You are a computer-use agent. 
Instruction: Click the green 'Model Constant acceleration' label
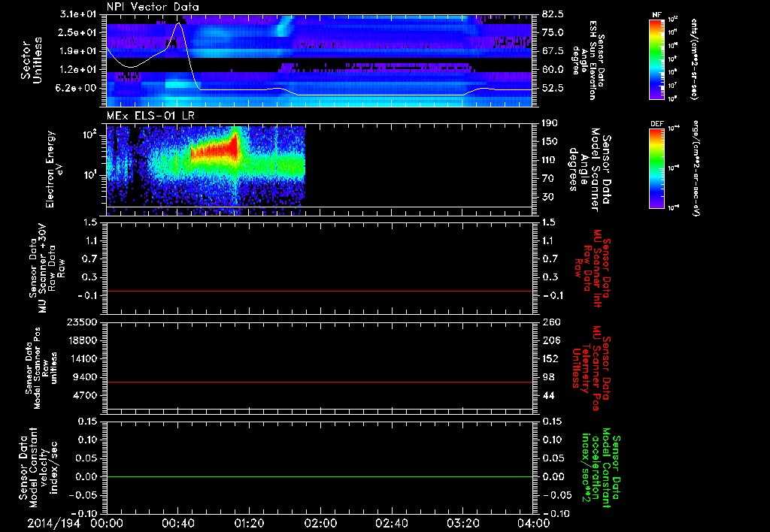(x=600, y=467)
